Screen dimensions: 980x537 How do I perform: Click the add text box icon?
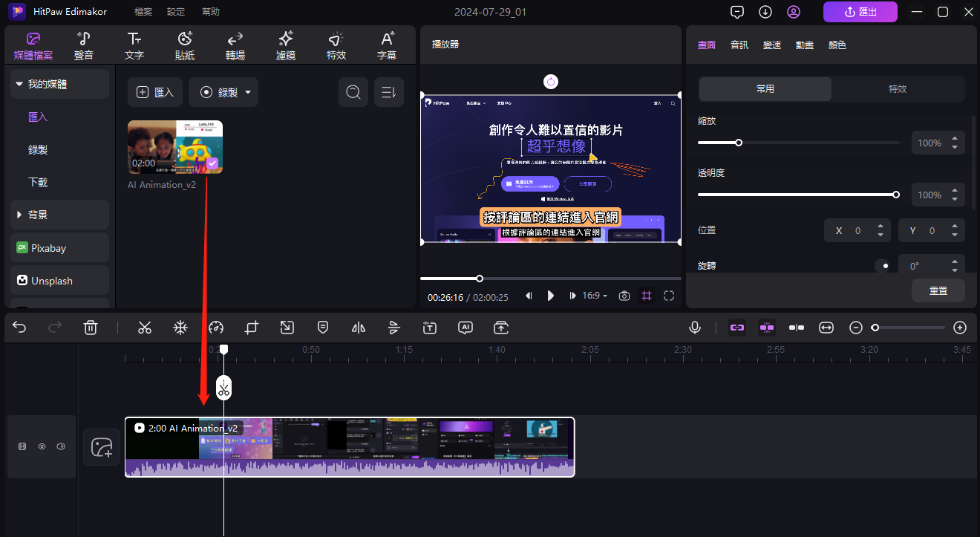[x=430, y=328]
